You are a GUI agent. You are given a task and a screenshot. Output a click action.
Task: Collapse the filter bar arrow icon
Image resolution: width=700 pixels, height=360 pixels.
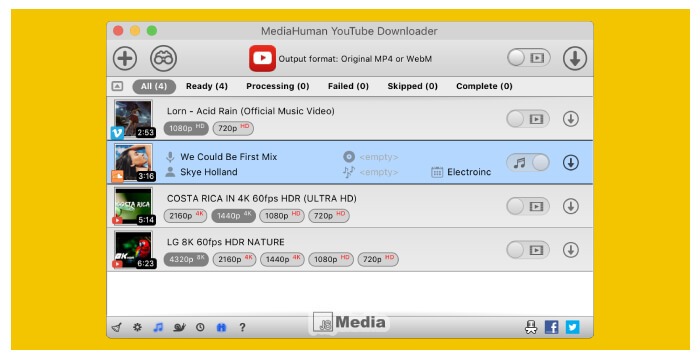coord(117,86)
